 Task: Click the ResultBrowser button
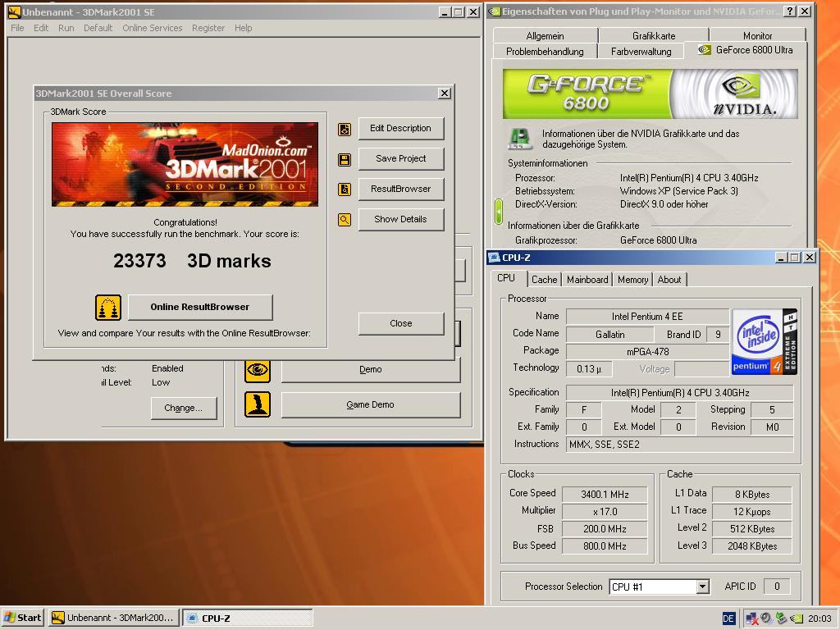(x=400, y=189)
